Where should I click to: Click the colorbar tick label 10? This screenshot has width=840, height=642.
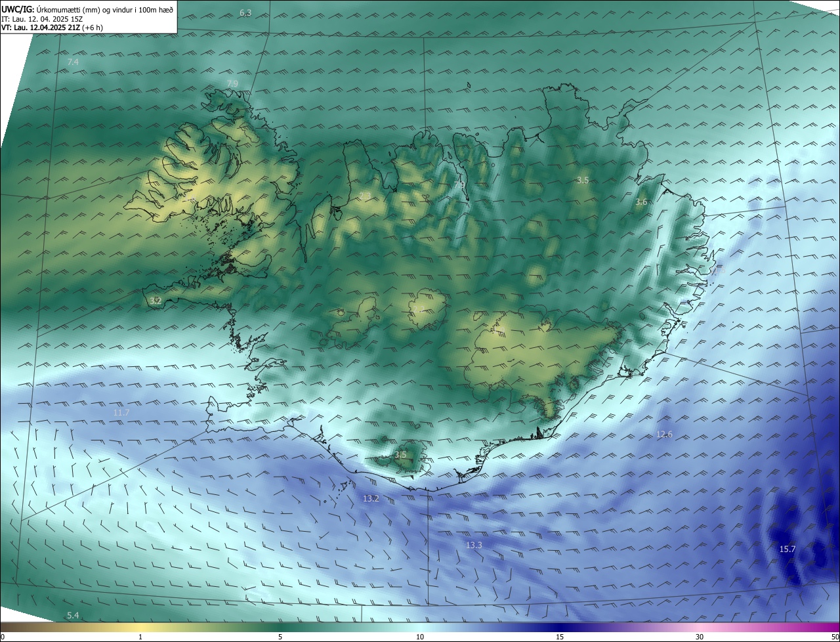pos(420,637)
